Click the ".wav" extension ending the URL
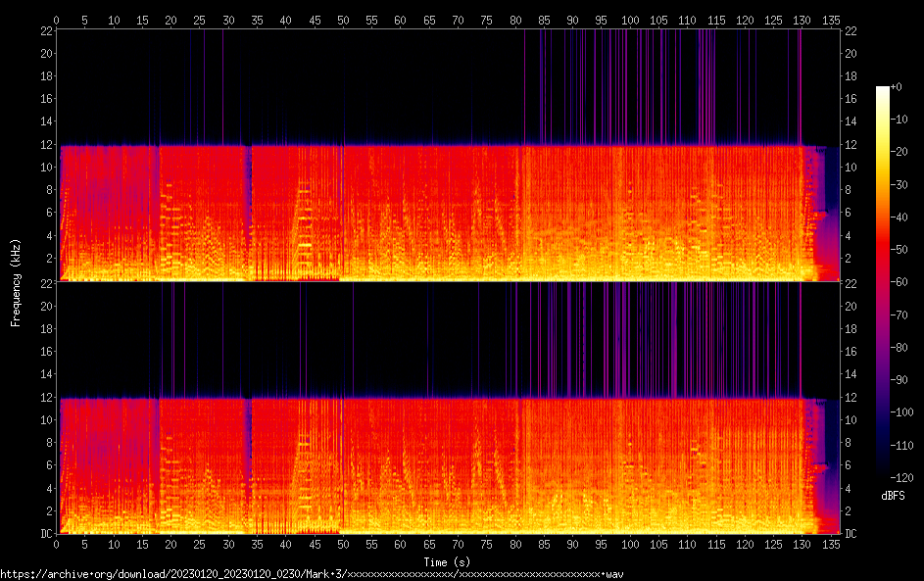 tap(613, 573)
